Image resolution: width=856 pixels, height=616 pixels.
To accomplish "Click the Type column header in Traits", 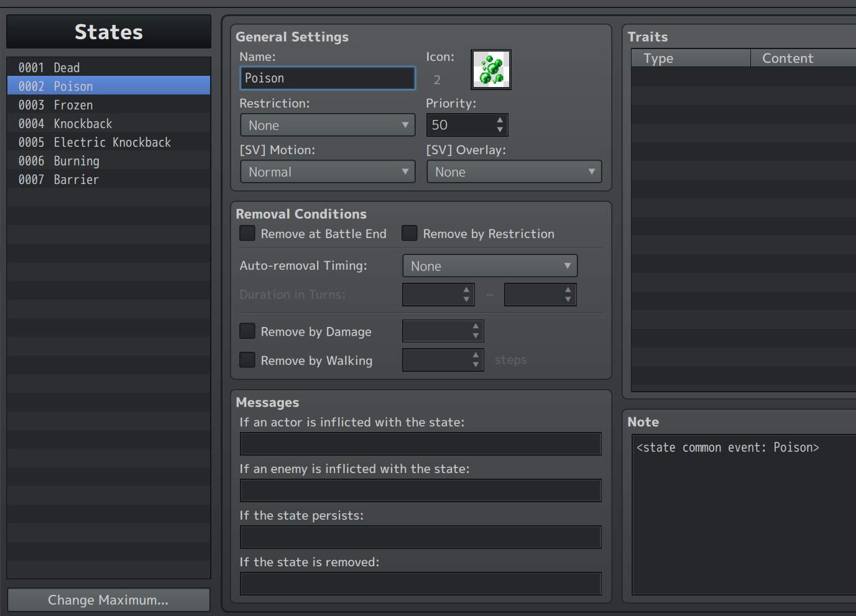I will click(691, 58).
